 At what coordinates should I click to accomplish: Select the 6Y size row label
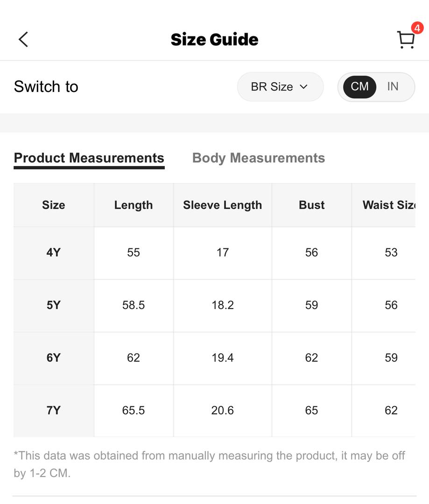click(54, 358)
